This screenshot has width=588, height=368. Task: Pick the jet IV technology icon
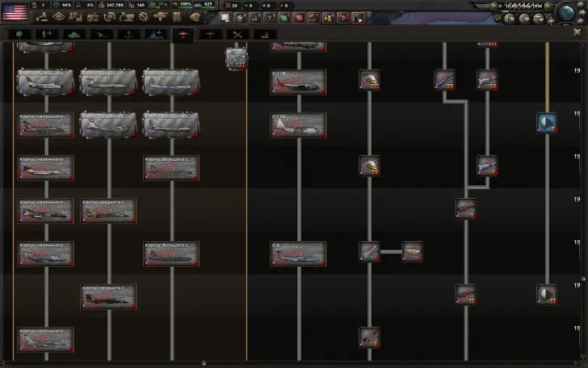pyautogui.click(x=487, y=80)
